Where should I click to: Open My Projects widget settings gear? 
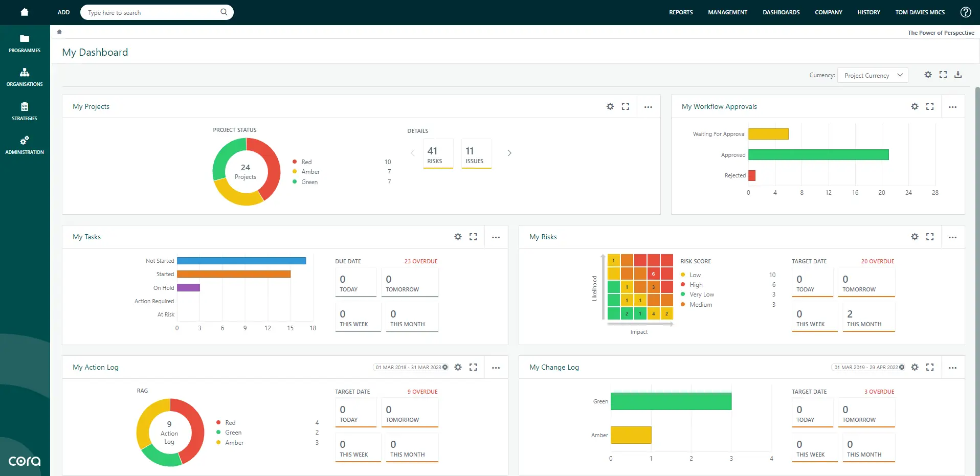click(610, 106)
